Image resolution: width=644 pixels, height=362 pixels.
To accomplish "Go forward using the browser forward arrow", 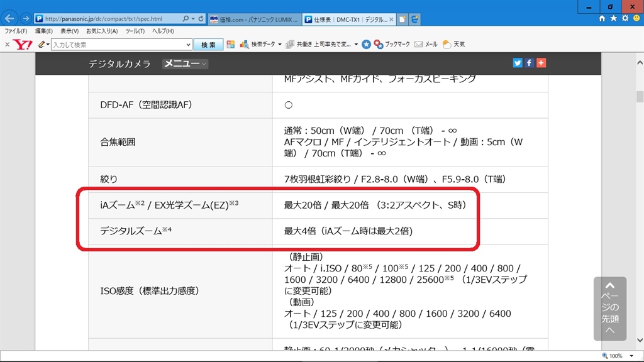I will 25,18.
